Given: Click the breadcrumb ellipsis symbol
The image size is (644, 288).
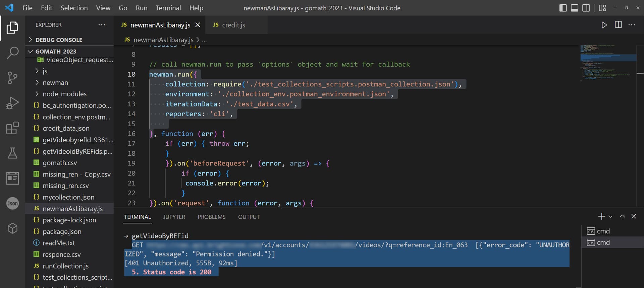Looking at the screenshot, I should [x=204, y=40].
